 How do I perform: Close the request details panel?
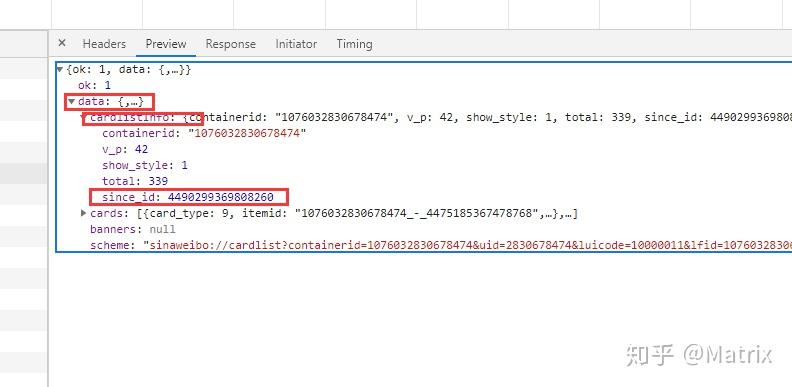pos(62,43)
